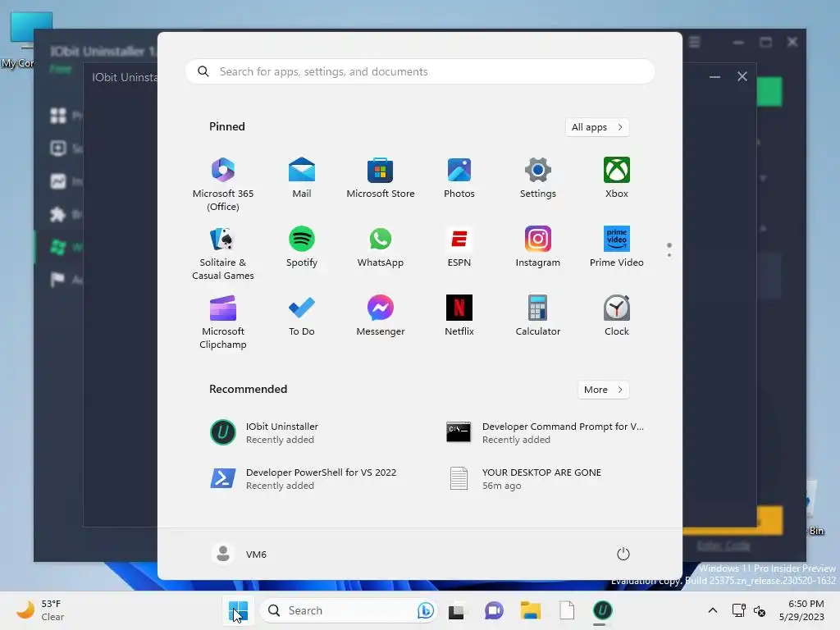Open the Photos app
Image resolution: width=840 pixels, height=630 pixels.
459,178
